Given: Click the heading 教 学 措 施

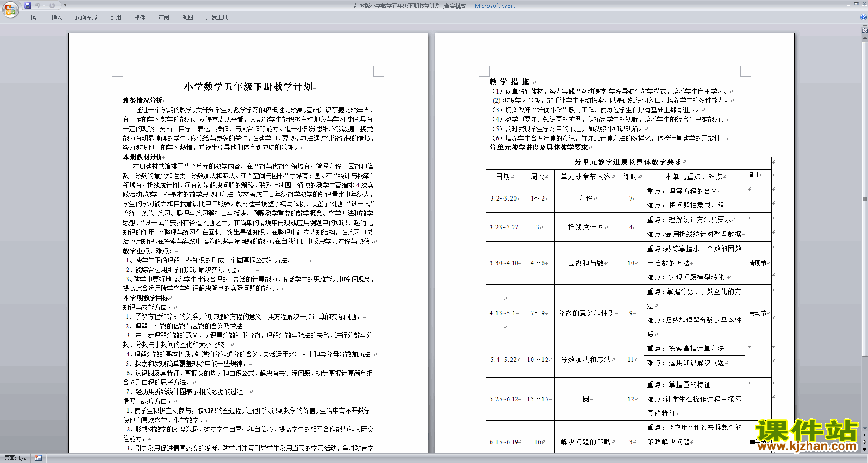Looking at the screenshot, I should (509, 82).
